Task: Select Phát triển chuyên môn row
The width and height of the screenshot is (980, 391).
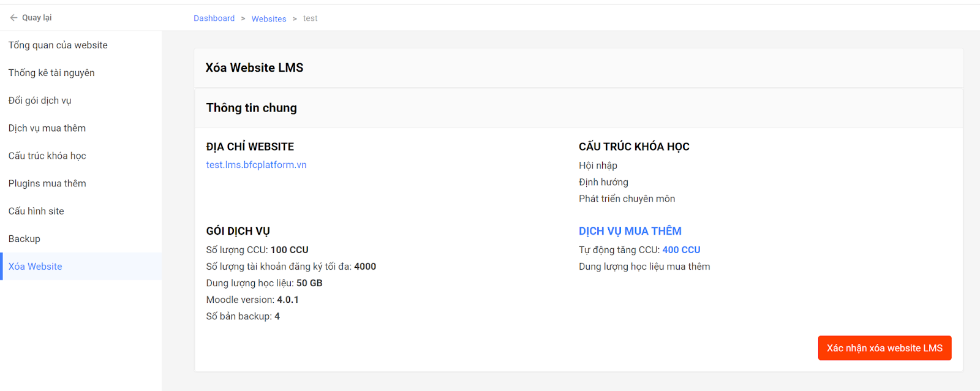Action: [627, 199]
